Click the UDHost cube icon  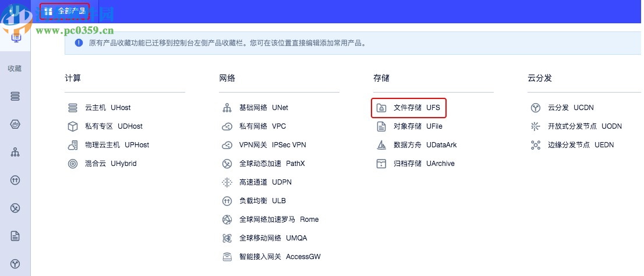coord(73,126)
